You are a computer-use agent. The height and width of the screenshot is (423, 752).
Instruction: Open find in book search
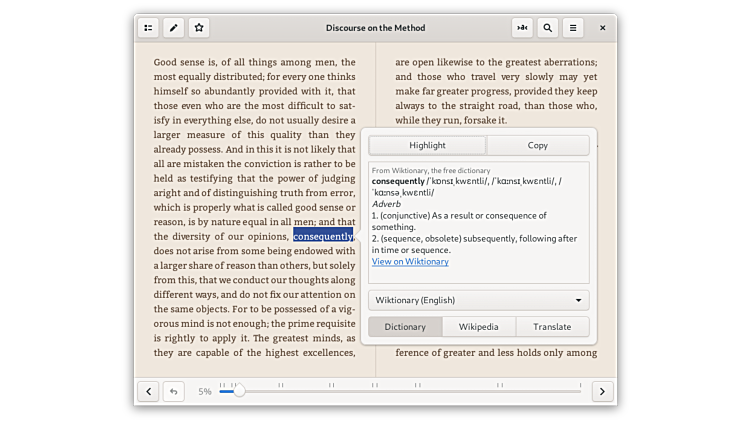click(x=547, y=28)
